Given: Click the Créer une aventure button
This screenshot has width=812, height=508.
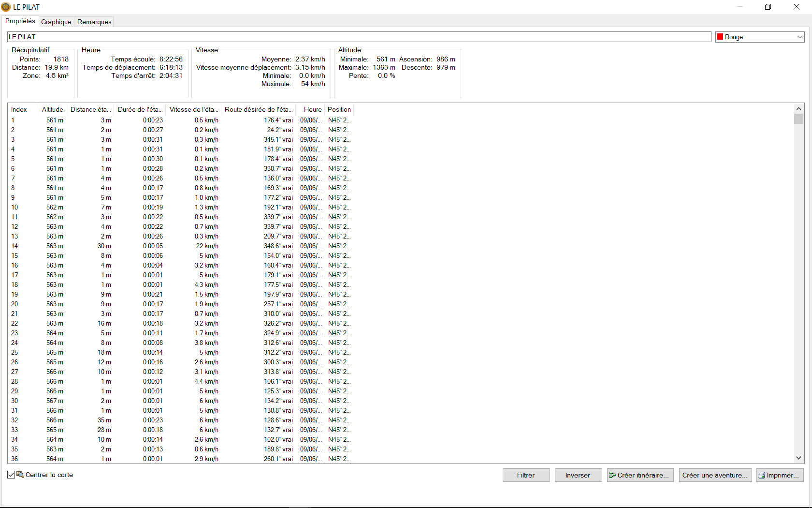Looking at the screenshot, I should point(715,475).
